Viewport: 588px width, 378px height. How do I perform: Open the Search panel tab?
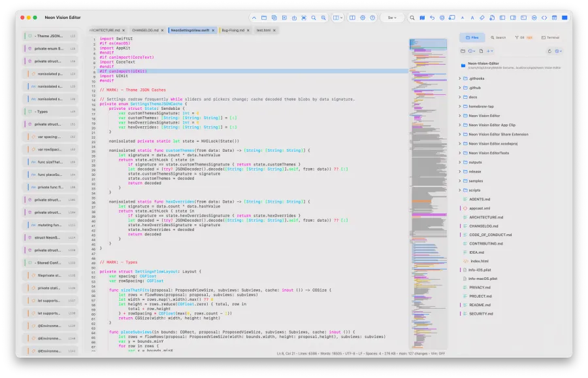coord(498,37)
